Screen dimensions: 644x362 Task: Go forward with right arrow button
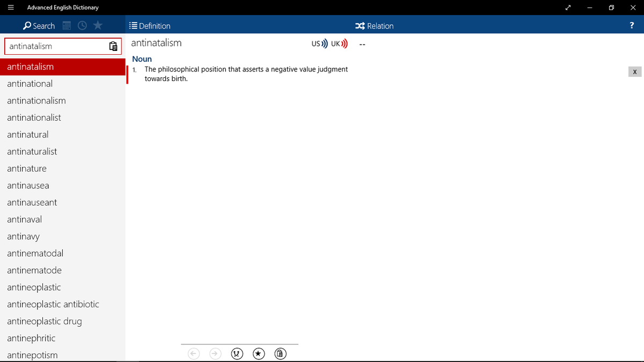coord(215,353)
